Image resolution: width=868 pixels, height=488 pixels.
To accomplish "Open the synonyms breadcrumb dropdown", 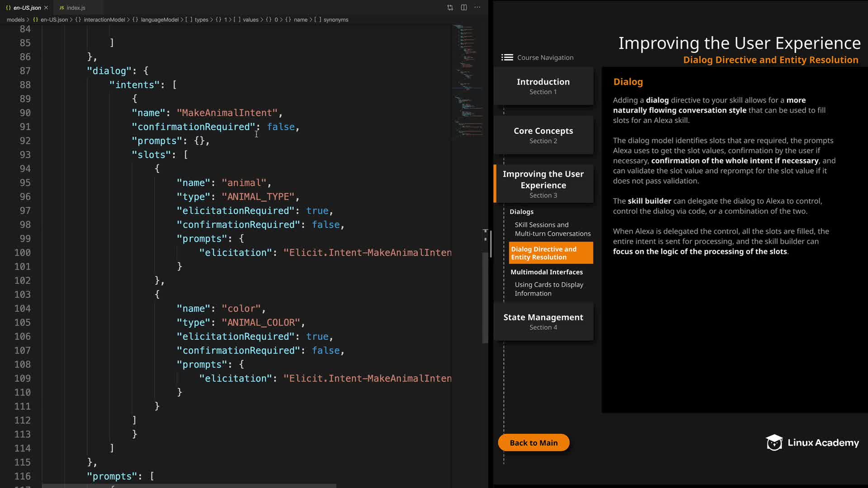I will pos(335,19).
